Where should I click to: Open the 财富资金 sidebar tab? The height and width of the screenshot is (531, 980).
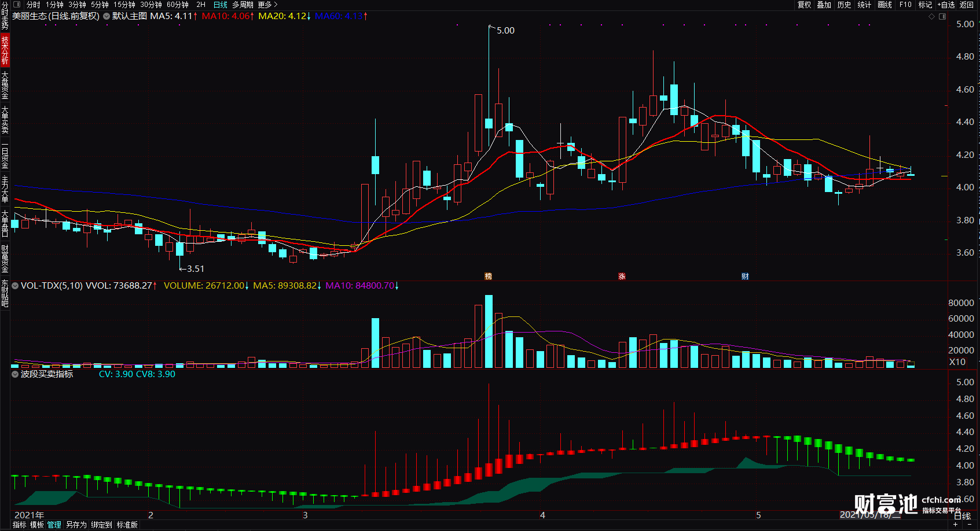pos(5,259)
